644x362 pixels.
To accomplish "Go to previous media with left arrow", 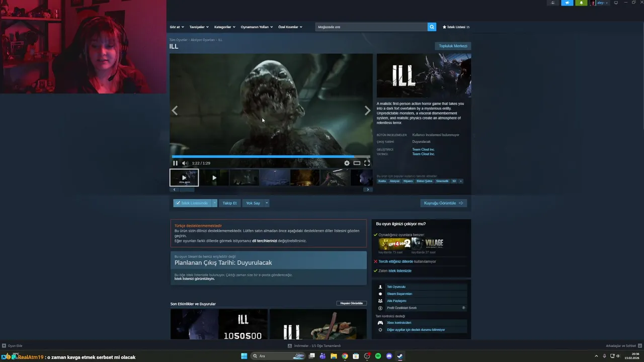I will (175, 111).
